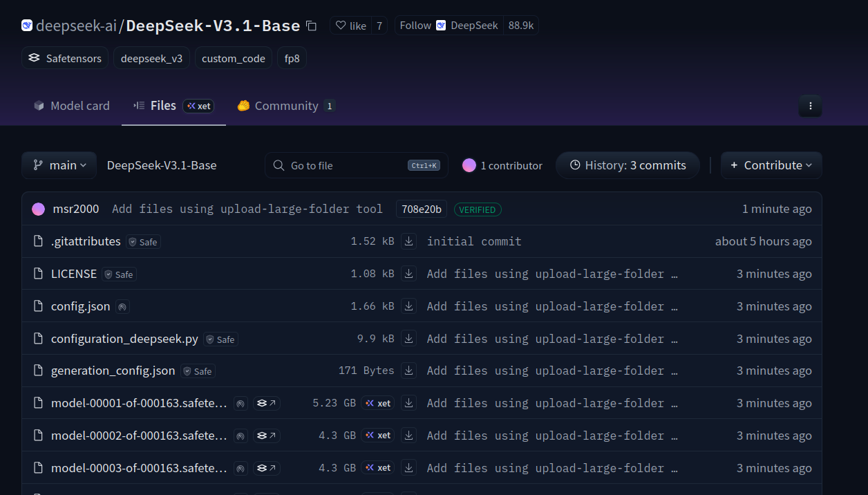Click the VERIFIED commit badge
This screenshot has width=868, height=495.
(478, 209)
